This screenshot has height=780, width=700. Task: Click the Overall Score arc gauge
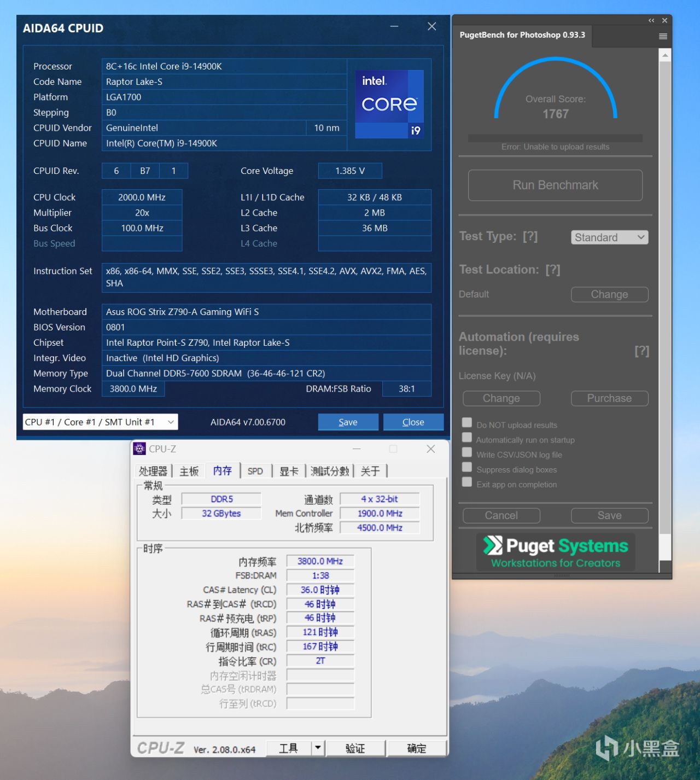point(556,88)
